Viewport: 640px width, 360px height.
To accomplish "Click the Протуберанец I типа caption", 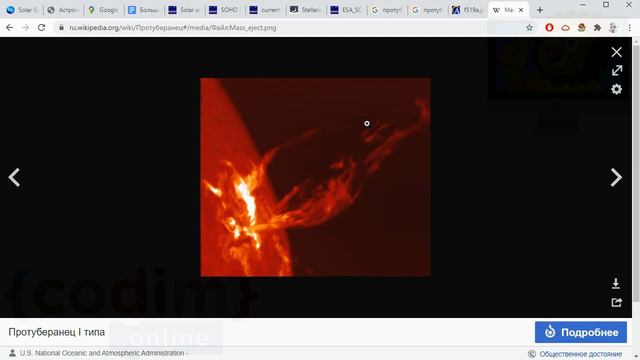I will point(57,332).
